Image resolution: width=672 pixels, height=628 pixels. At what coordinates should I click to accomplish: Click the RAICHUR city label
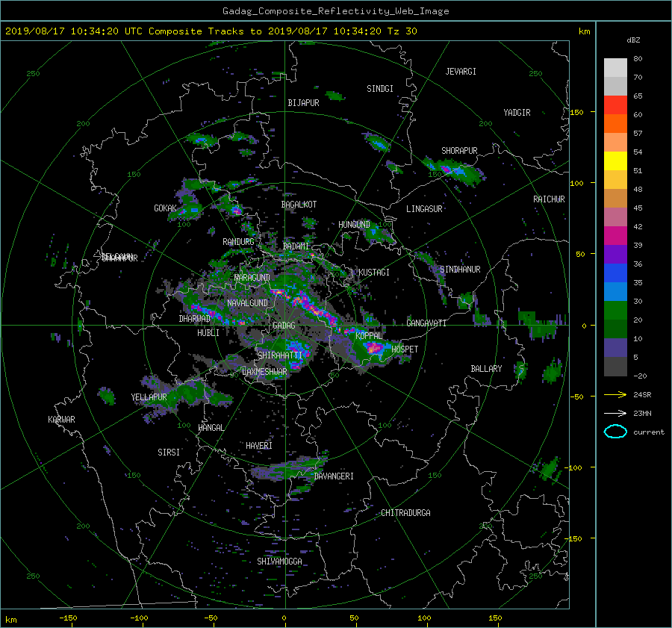coord(549,199)
